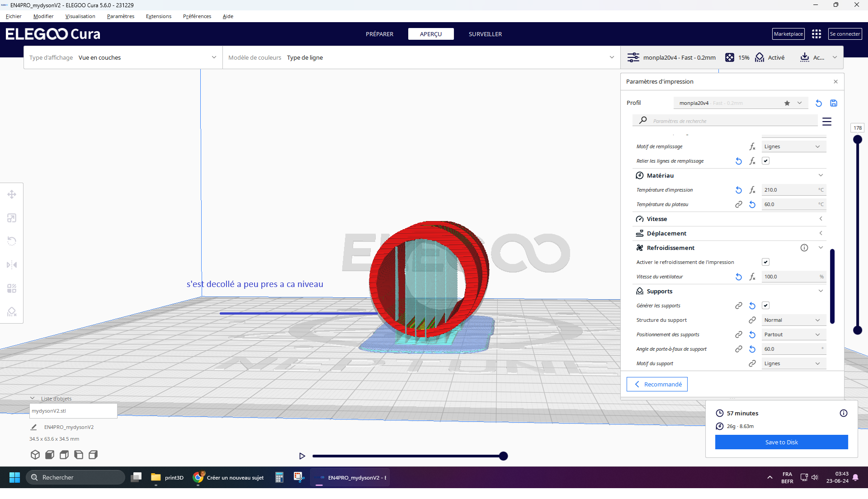Select the Mirror tool in left toolbar
Image resolution: width=868 pixels, height=499 pixels.
coord(12,265)
